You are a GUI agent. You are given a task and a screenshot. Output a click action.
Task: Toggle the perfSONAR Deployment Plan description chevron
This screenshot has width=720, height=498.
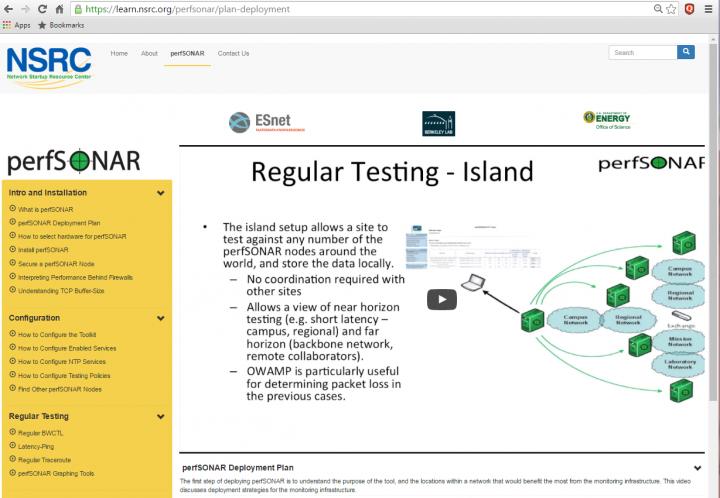696,467
